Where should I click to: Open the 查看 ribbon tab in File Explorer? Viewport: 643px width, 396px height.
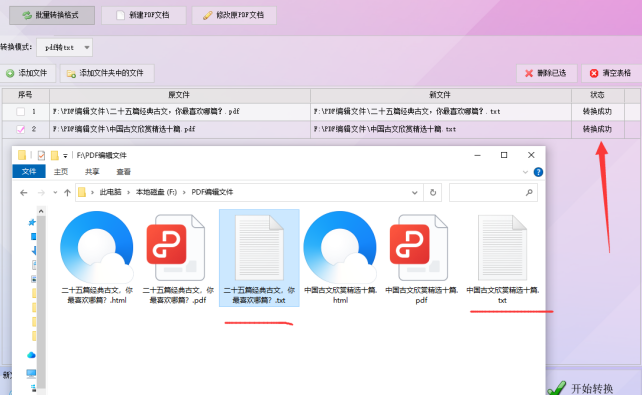click(x=123, y=171)
